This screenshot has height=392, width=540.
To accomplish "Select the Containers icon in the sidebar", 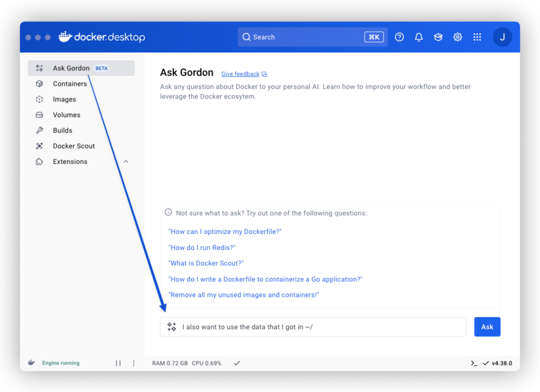I will (x=39, y=83).
